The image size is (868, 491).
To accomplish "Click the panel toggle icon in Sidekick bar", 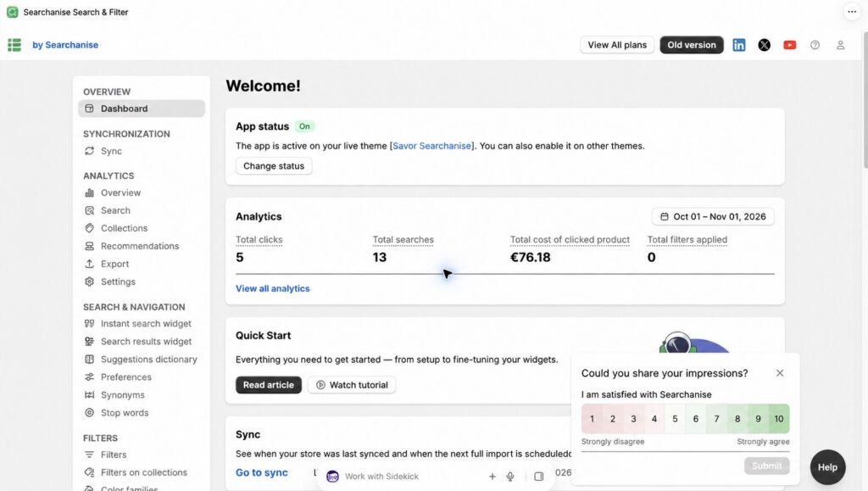I will click(x=538, y=476).
